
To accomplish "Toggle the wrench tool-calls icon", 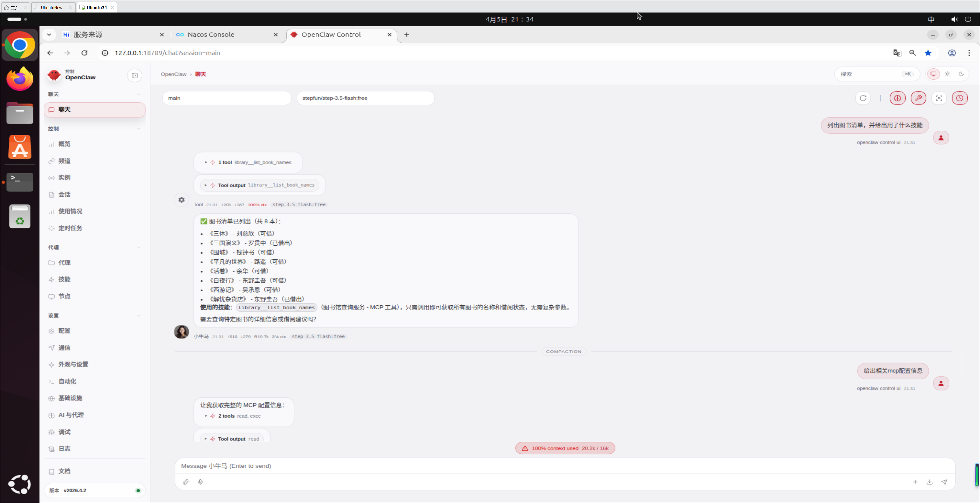I will pyautogui.click(x=918, y=98).
